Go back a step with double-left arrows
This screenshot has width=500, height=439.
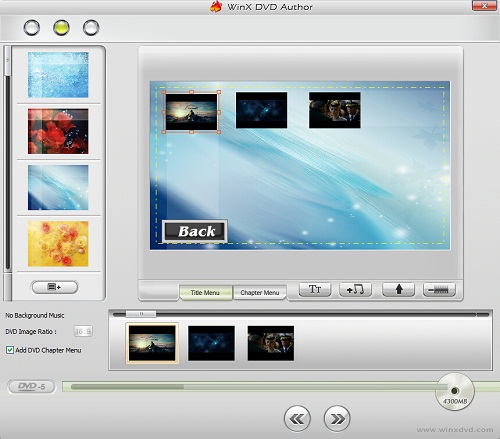click(297, 419)
